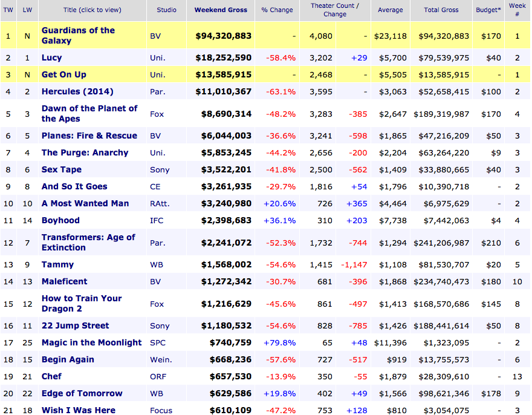Click the Budget* column header
Image resolution: width=532 pixels, height=415 pixels.
click(x=488, y=10)
